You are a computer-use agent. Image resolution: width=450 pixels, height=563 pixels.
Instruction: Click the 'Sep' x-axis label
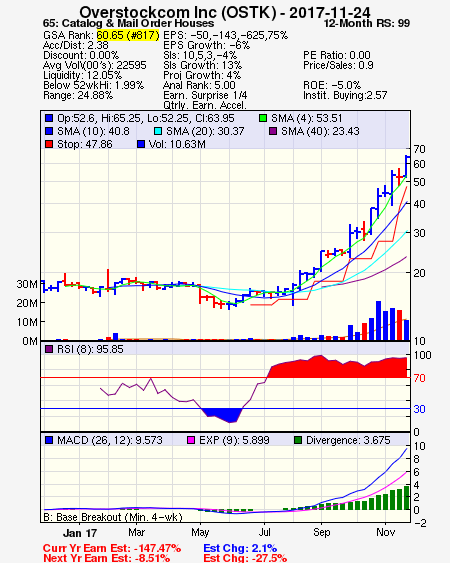[321, 532]
